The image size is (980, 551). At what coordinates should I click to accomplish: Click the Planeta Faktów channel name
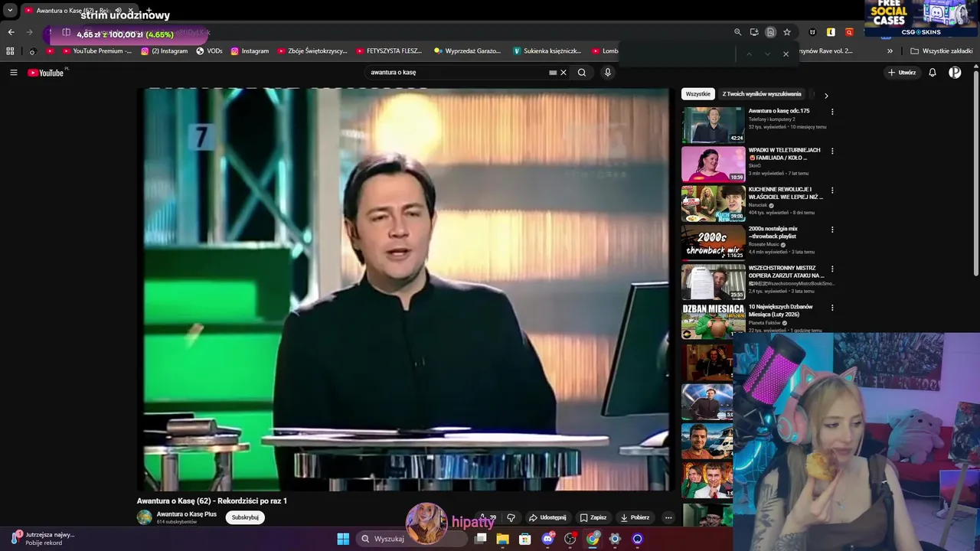click(763, 323)
